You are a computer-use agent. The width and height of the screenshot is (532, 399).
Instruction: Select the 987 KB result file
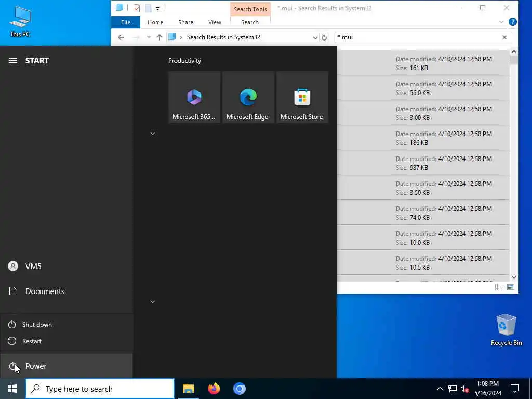click(x=423, y=163)
